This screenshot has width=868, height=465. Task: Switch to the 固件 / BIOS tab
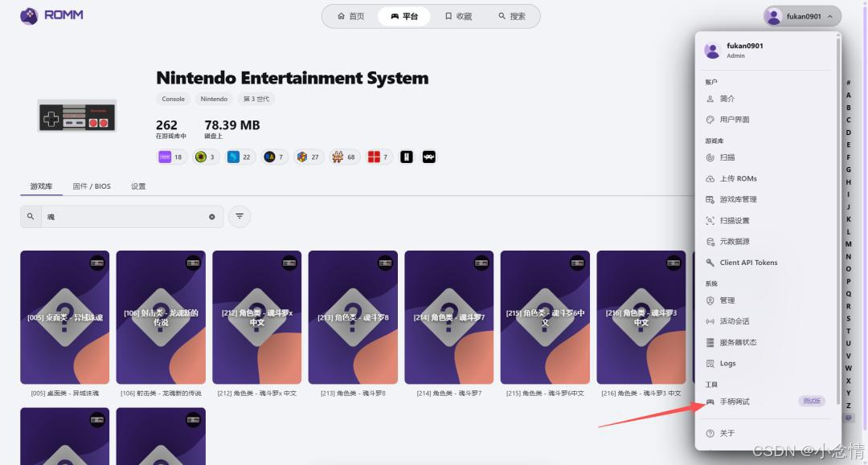tap(92, 186)
